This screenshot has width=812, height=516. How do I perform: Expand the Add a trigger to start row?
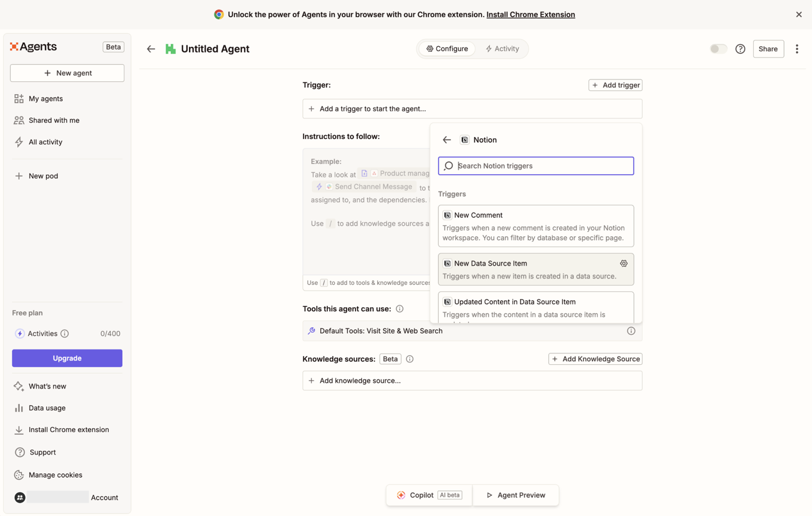pos(368,109)
